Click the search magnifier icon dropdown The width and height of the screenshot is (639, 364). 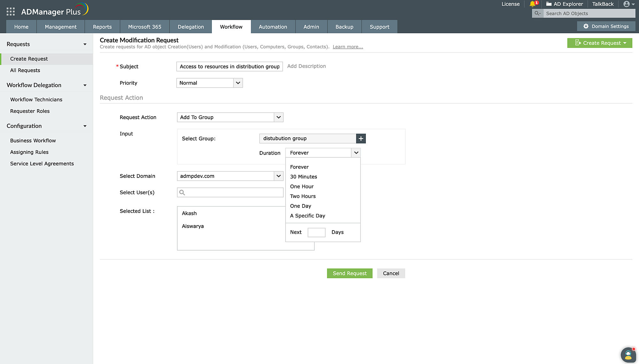538,13
